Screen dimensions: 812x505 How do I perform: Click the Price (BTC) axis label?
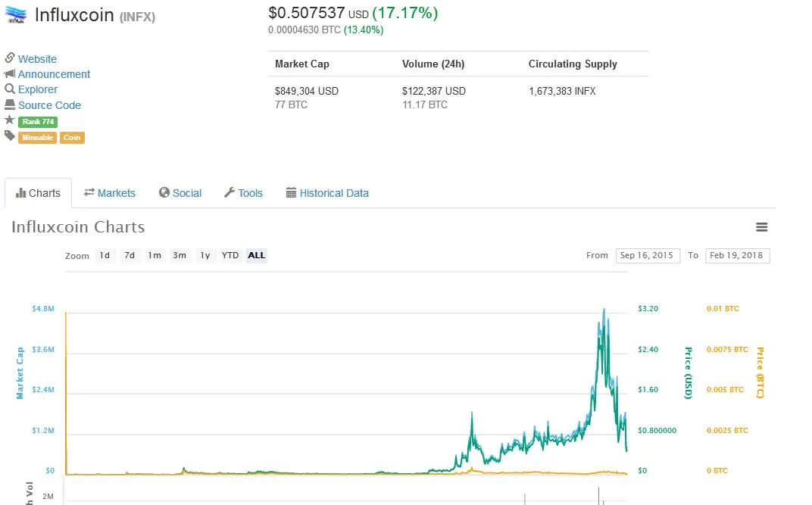point(760,373)
